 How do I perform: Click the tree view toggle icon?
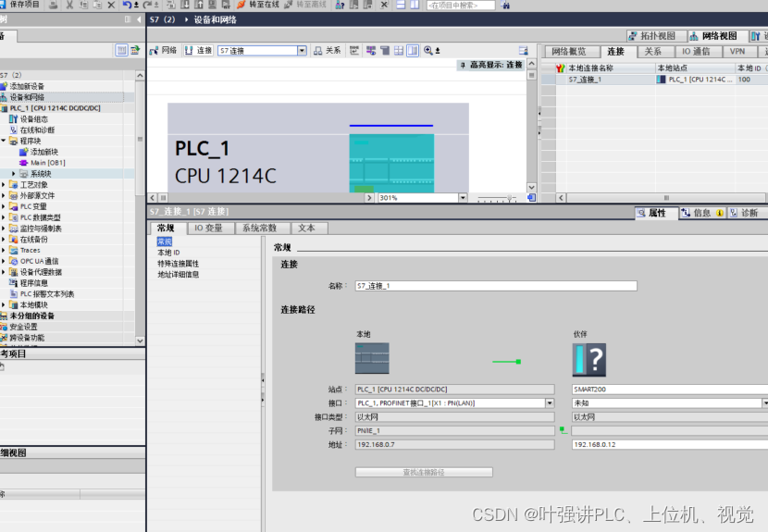(121, 50)
